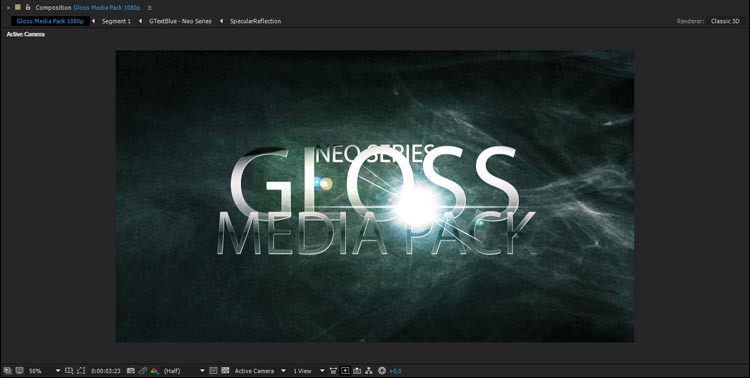Click the composition label color swatch
Screen dimensions: 750x378
(x=18, y=7)
